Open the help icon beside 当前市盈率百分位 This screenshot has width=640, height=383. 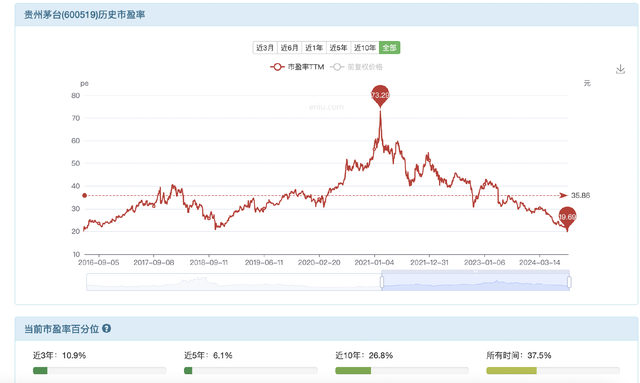point(107,329)
